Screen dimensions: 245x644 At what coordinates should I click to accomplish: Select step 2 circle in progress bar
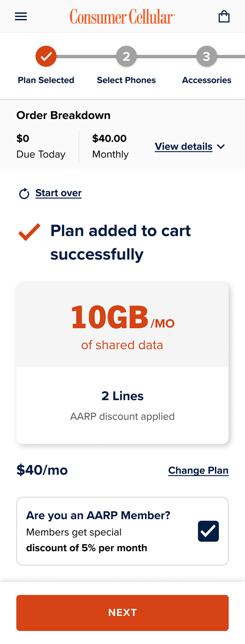(126, 56)
